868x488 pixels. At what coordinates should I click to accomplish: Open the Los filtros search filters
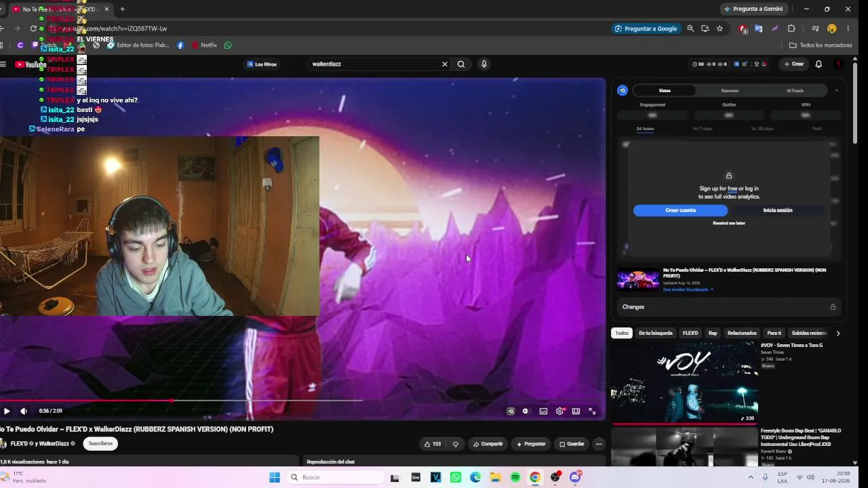262,64
